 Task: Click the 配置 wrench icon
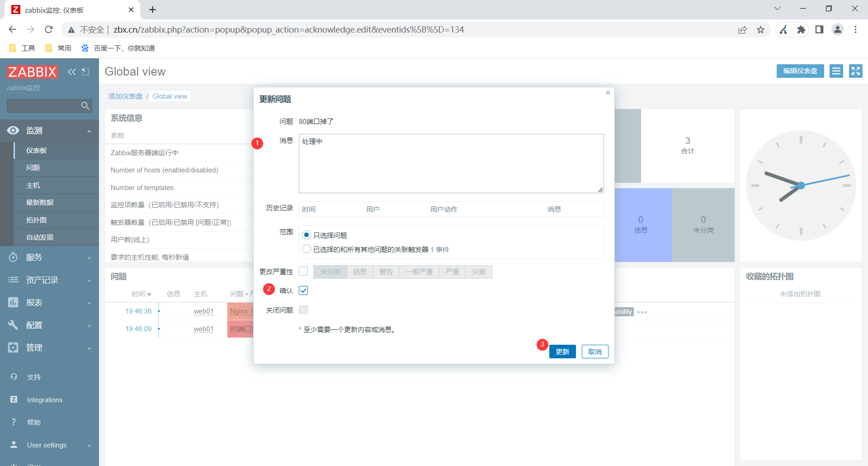pos(13,325)
